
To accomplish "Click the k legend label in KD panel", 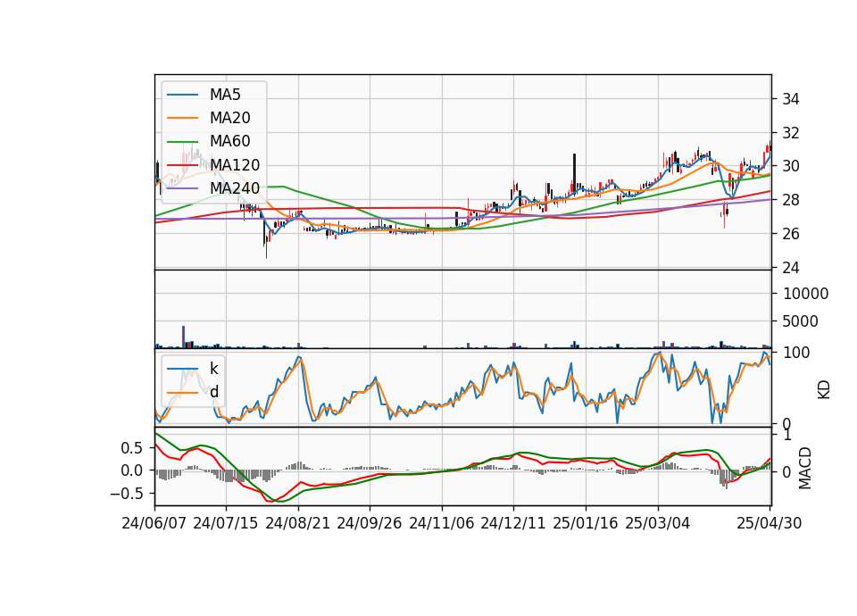I will click(x=213, y=369).
